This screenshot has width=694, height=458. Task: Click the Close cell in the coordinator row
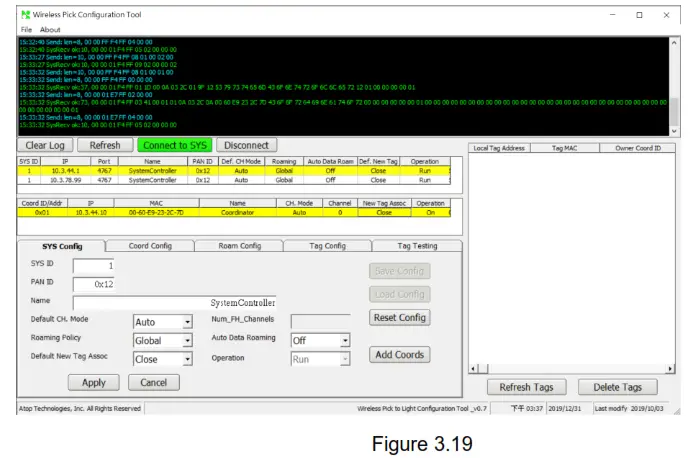[384, 212]
